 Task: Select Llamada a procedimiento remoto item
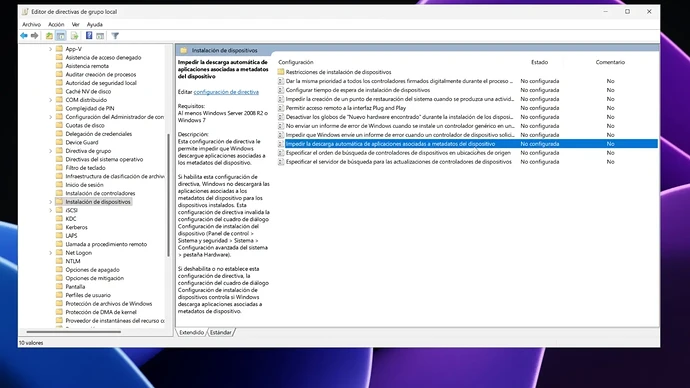106,244
